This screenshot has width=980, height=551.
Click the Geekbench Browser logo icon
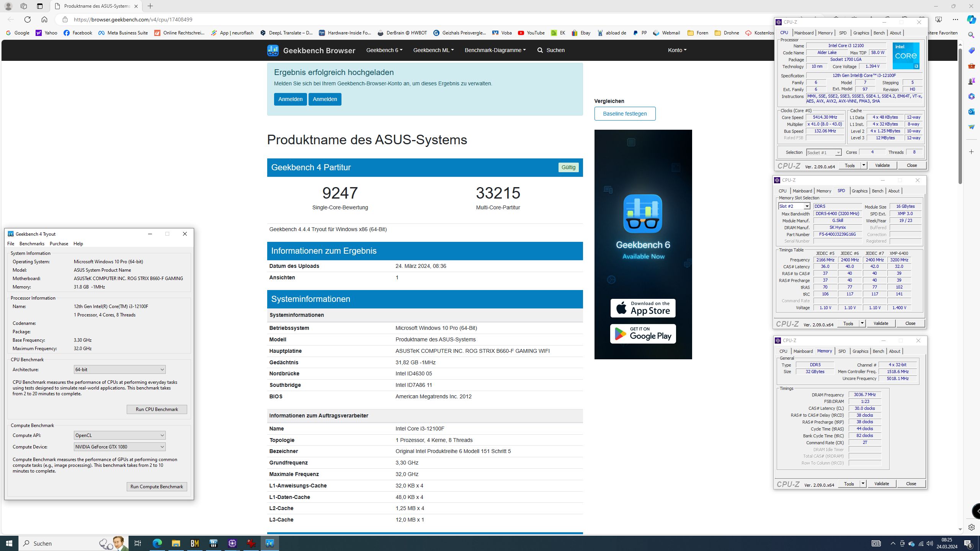(x=273, y=50)
